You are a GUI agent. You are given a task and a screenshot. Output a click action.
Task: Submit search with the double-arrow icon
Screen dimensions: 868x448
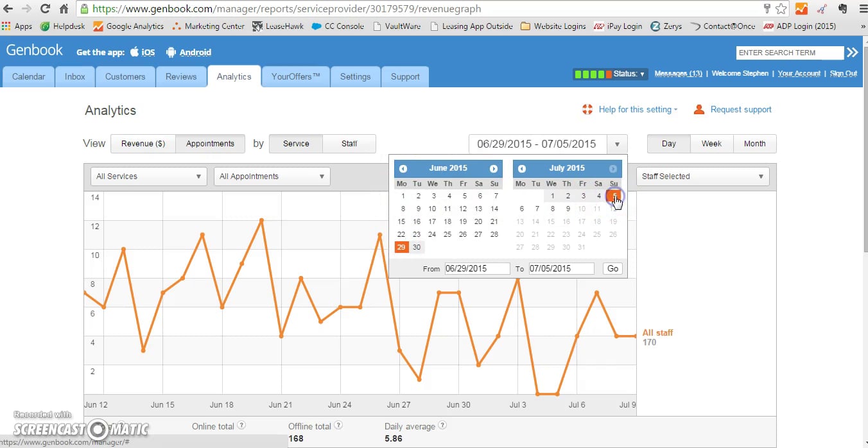pos(852,53)
